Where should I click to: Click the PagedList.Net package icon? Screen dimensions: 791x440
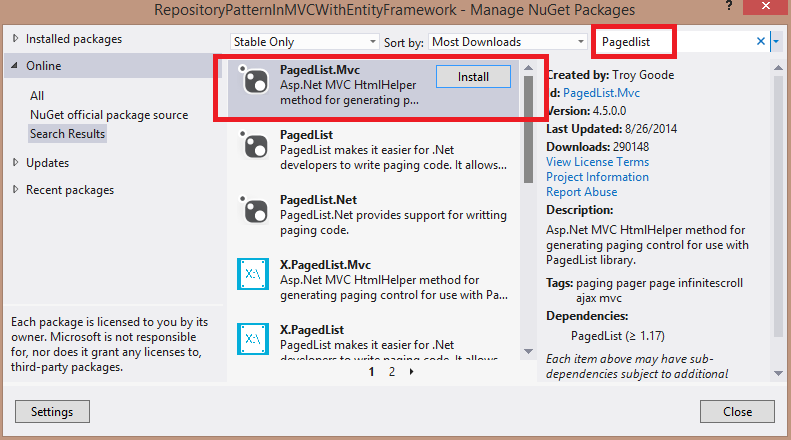tap(253, 210)
